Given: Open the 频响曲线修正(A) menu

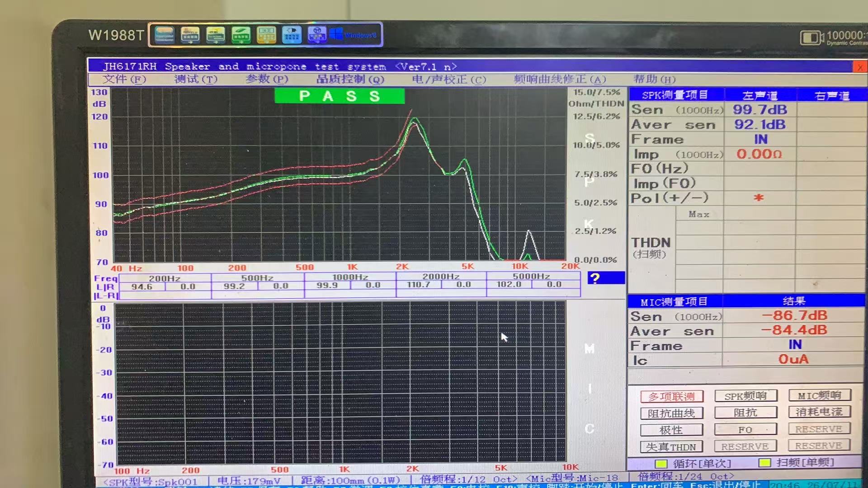Looking at the screenshot, I should [560, 80].
